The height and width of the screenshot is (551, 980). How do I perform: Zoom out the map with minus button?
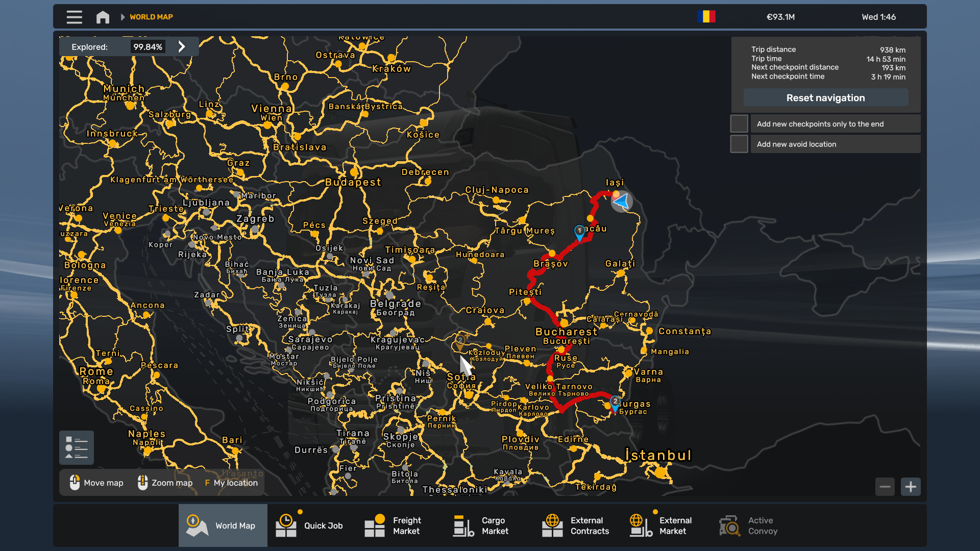pos(885,487)
